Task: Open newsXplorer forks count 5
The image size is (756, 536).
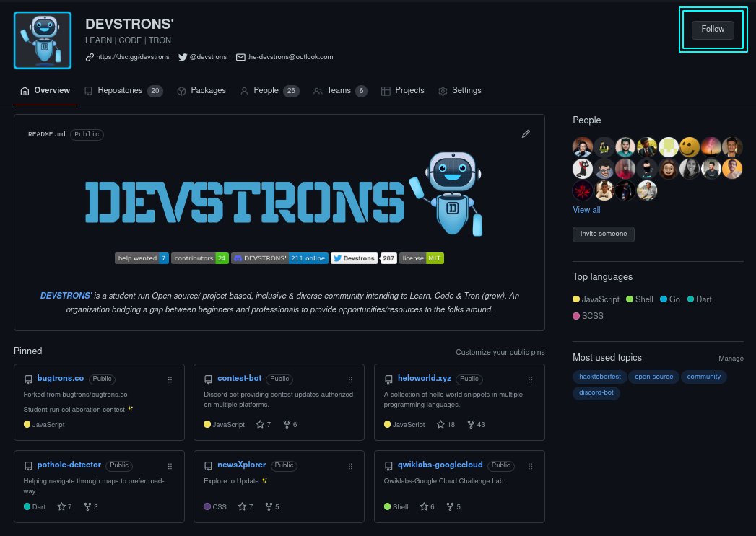Action: pos(272,506)
